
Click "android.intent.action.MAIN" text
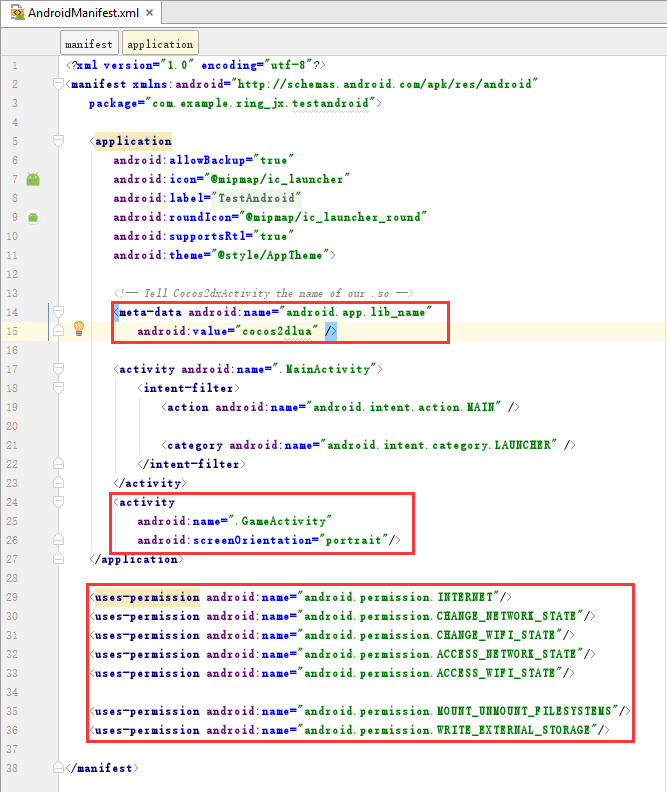(403, 407)
